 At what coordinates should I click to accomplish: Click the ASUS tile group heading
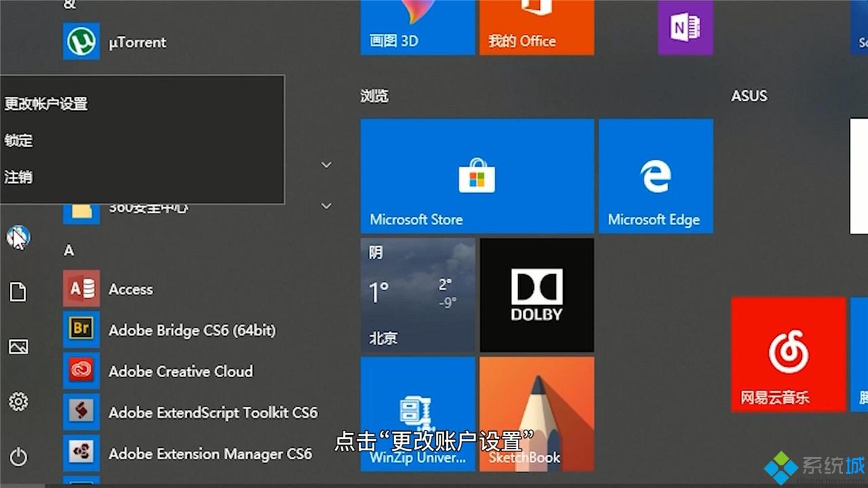(749, 96)
